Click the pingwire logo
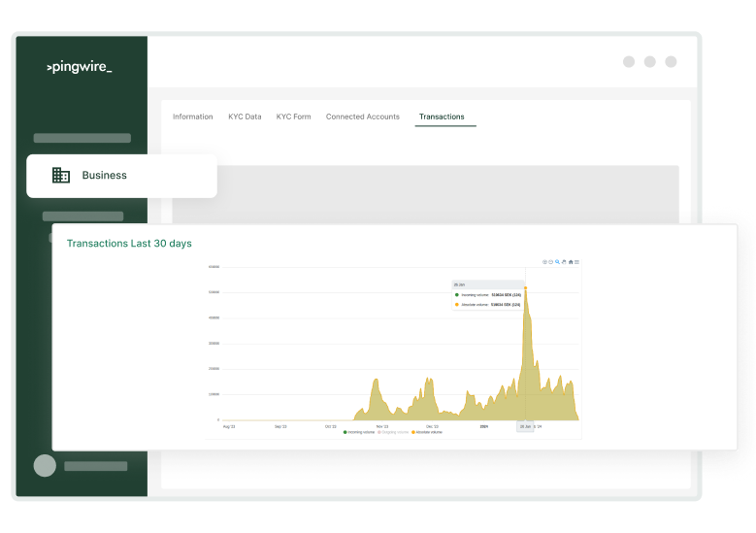756x533 pixels. [80, 67]
